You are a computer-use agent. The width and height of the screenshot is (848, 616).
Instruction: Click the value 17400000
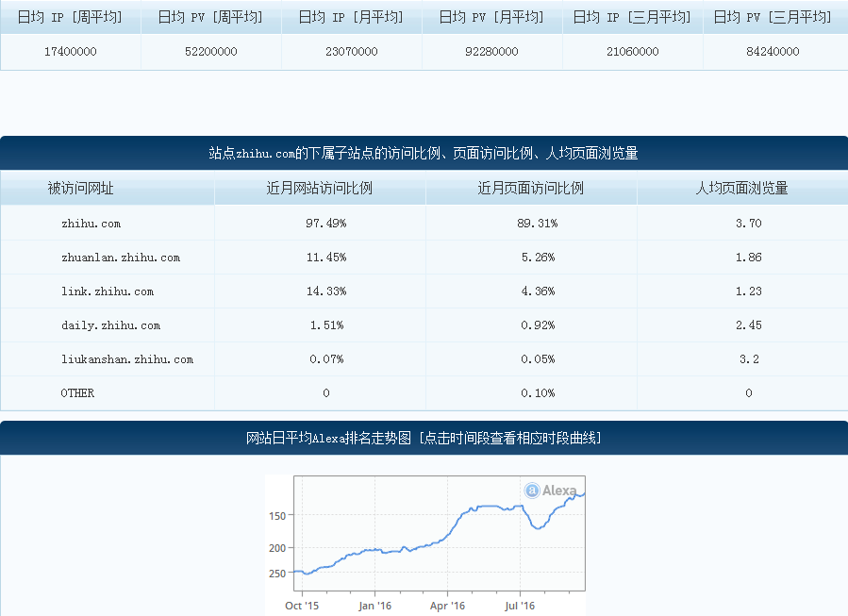point(71,51)
